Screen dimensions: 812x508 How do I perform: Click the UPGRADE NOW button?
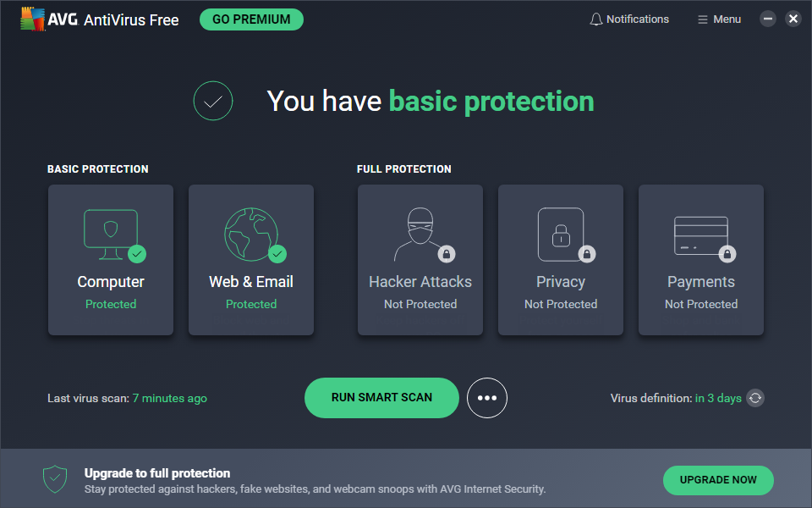[718, 480]
